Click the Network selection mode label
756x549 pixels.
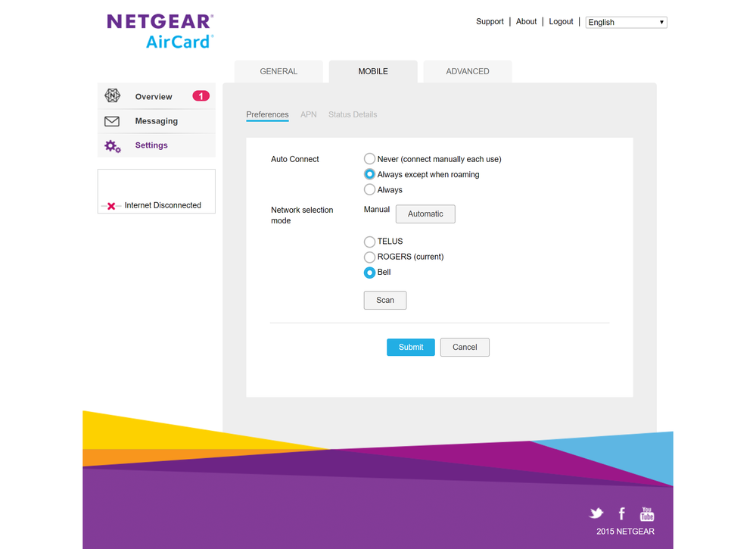point(302,215)
